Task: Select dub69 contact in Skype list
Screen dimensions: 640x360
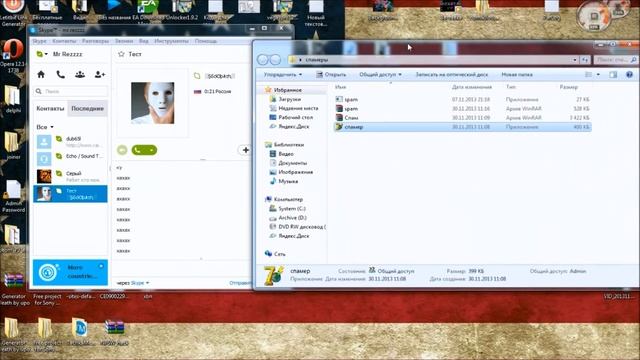Action: click(x=70, y=142)
